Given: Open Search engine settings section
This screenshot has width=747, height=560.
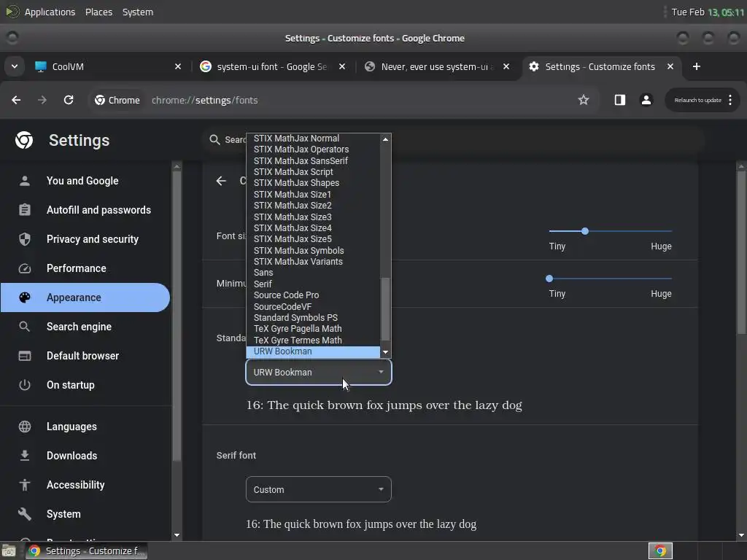Looking at the screenshot, I should pos(86,327).
